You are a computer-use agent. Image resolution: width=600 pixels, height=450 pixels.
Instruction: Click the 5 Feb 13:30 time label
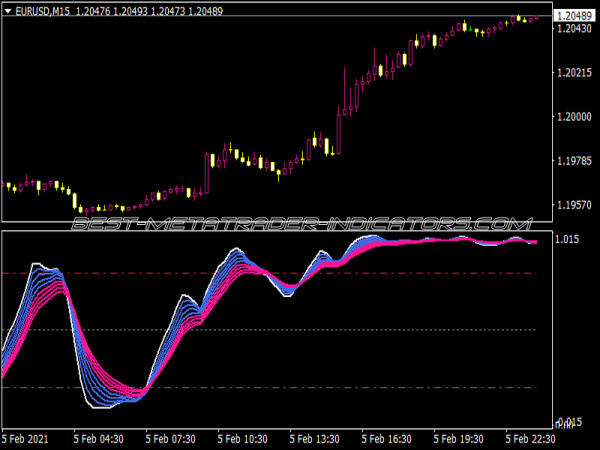coord(314,439)
